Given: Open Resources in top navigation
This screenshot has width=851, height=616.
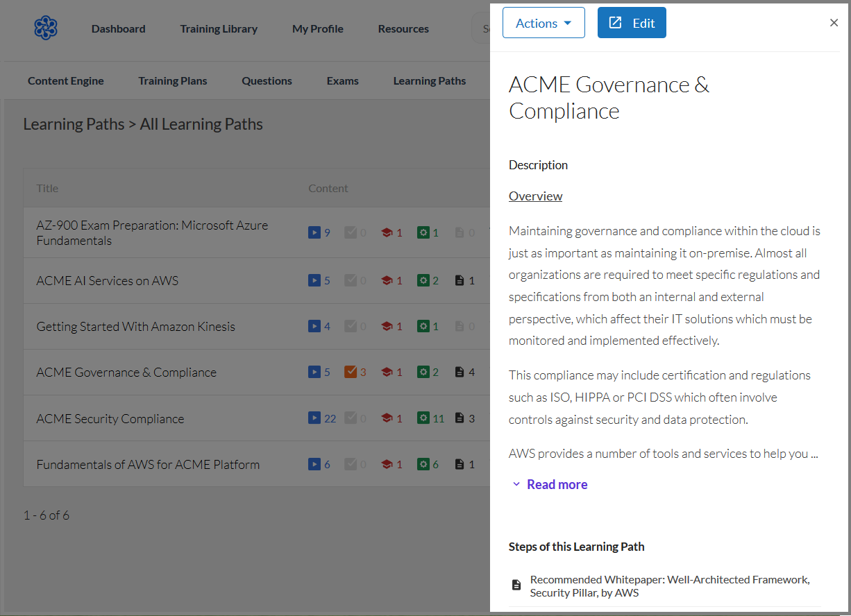Looking at the screenshot, I should point(403,28).
